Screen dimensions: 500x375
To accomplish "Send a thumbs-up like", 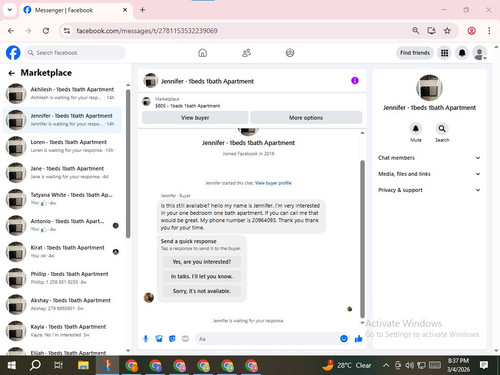I will (x=358, y=339).
